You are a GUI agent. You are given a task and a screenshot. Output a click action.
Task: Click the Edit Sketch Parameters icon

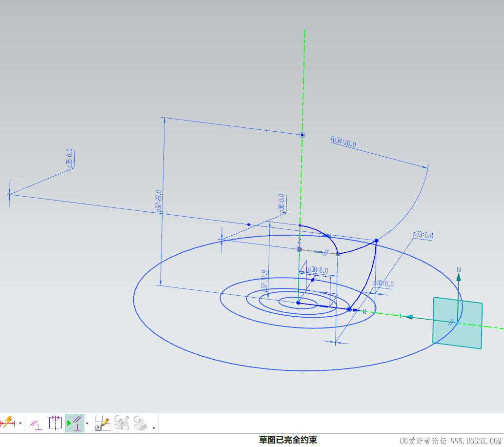[x=102, y=423]
